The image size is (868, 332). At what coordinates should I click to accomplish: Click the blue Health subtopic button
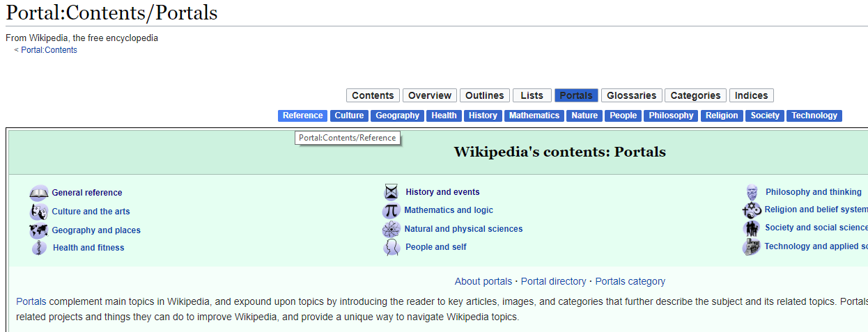point(444,116)
